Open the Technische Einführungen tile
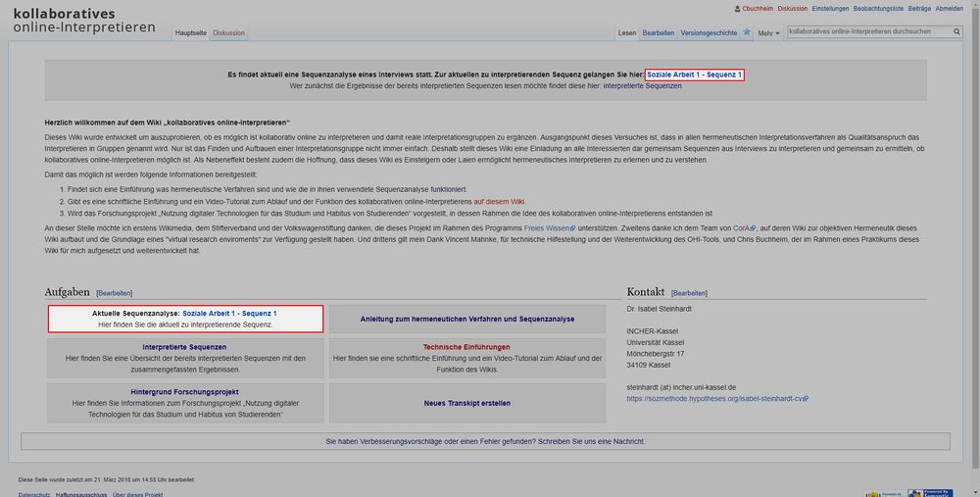980x497 pixels. (x=466, y=347)
